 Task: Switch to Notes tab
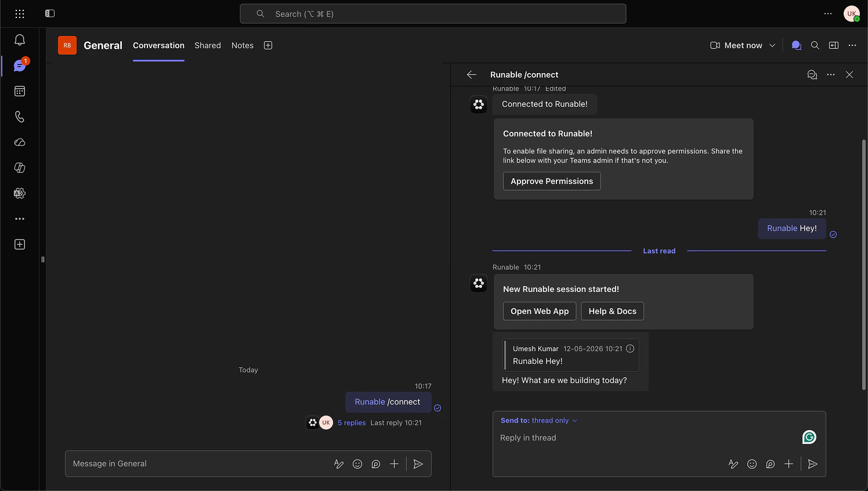click(x=243, y=45)
